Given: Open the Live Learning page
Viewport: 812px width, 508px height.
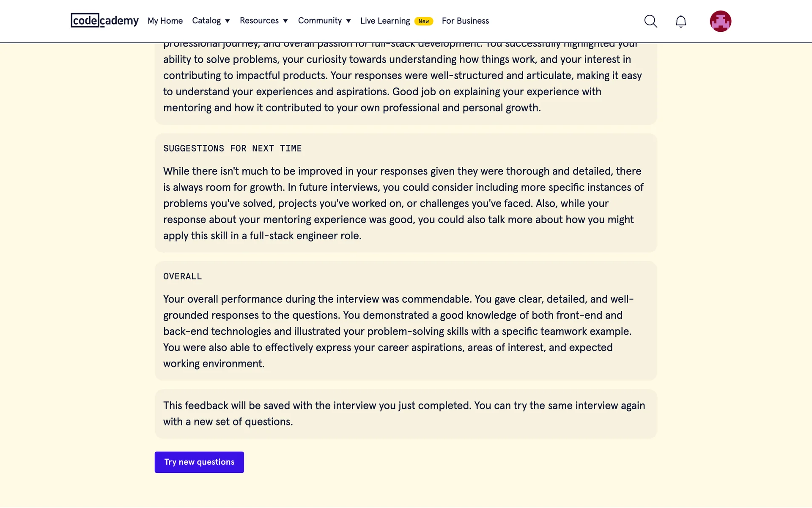Looking at the screenshot, I should [x=385, y=21].
